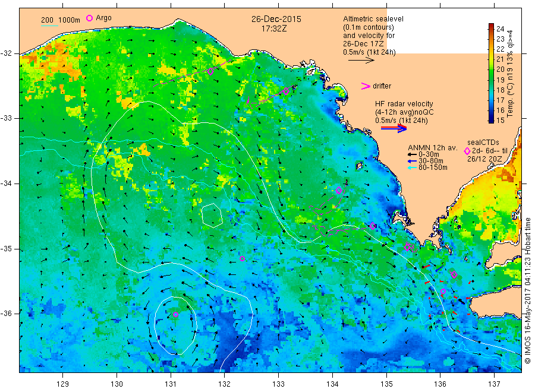535x392 pixels.
Task: Click the '0-30m' depth label
Action: click(429, 154)
